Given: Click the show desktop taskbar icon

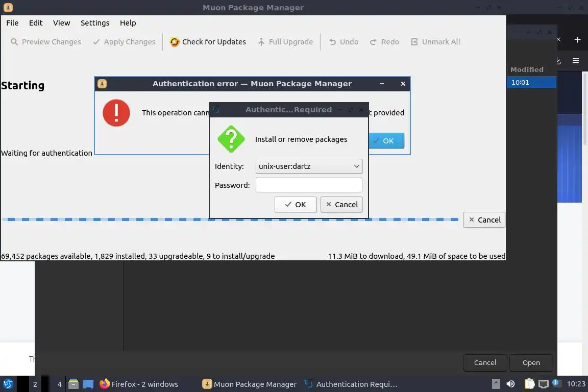Looking at the screenshot, I should point(88,384).
